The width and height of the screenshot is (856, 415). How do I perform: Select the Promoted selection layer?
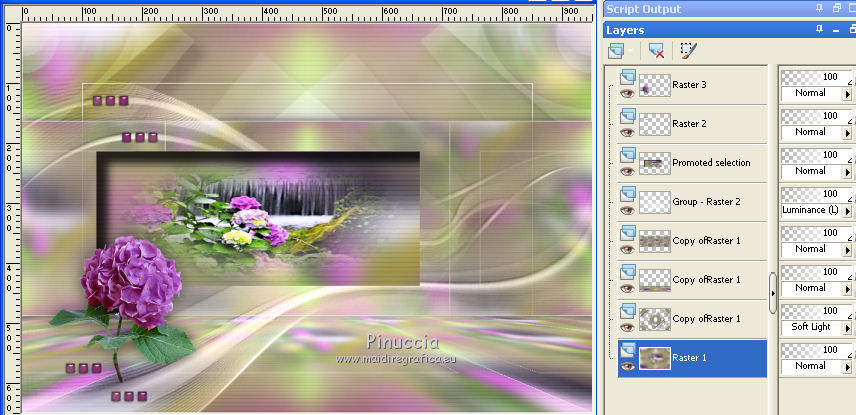711,163
